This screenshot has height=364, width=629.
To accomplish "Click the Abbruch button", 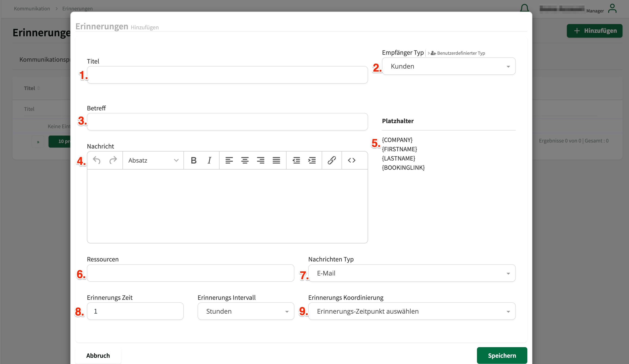I will click(98, 355).
